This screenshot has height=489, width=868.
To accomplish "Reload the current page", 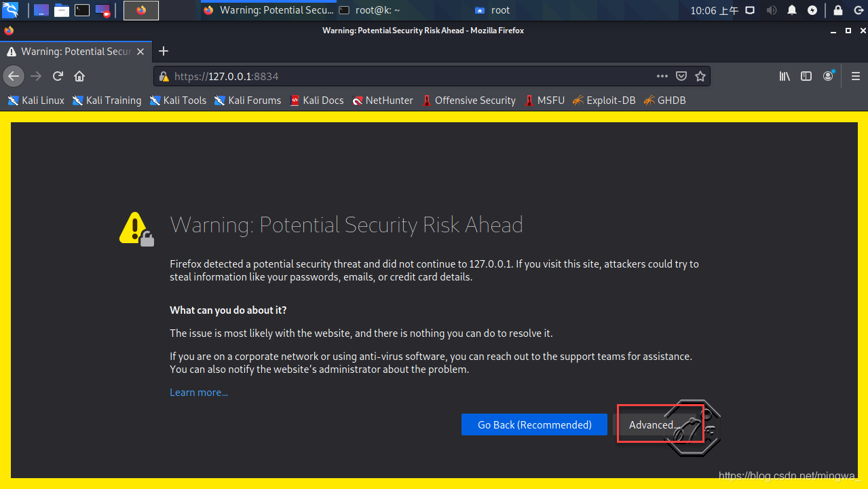I will point(58,76).
